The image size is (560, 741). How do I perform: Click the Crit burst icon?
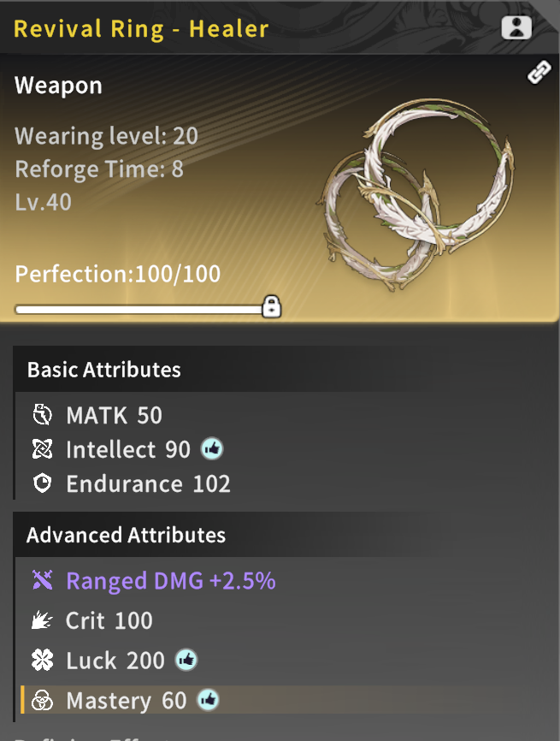(42, 620)
